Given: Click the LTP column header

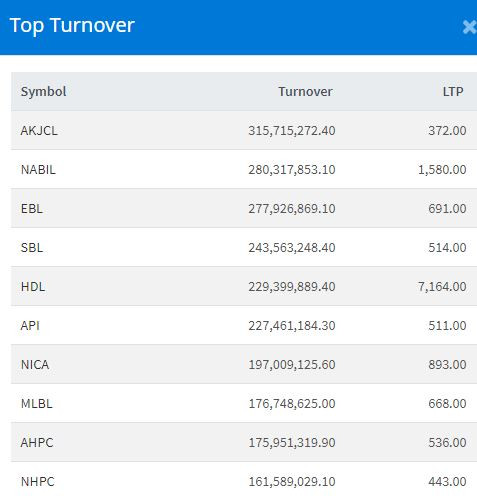Looking at the screenshot, I should (453, 91).
